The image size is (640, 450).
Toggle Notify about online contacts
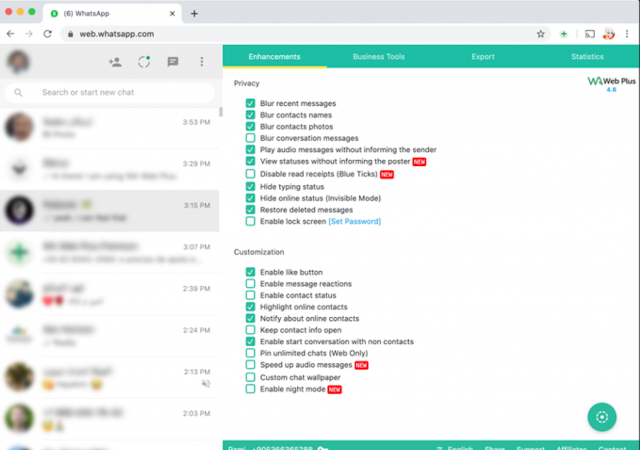coord(250,318)
